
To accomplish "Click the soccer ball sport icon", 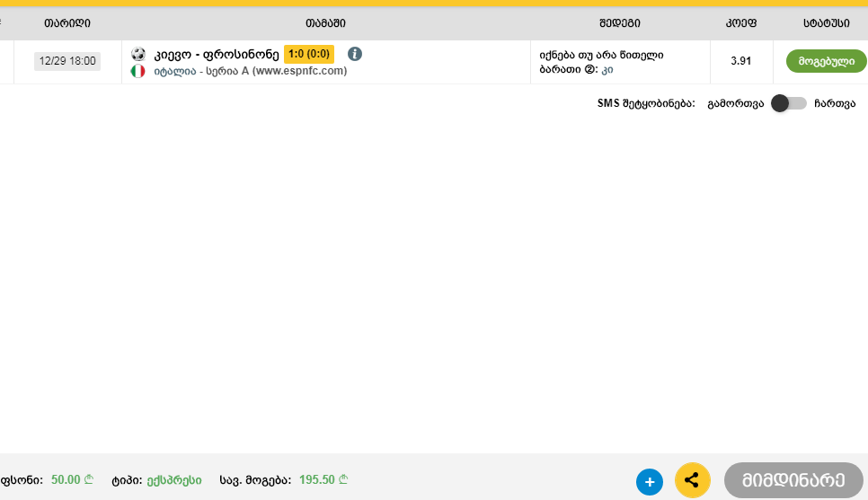I will point(137,54).
